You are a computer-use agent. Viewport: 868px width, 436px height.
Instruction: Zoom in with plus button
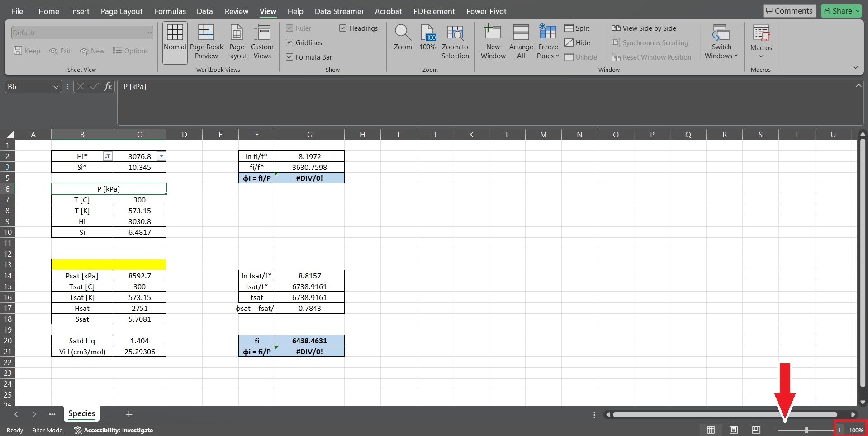840,430
